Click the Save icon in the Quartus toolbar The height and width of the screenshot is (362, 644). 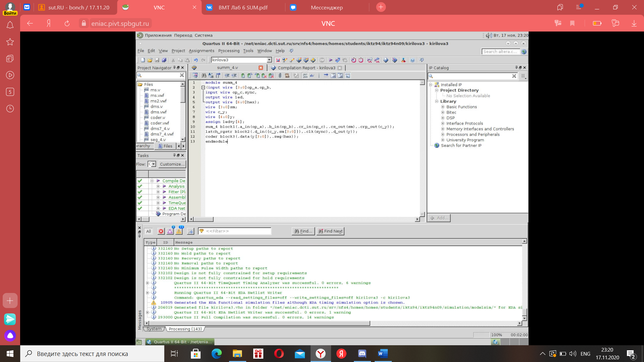click(157, 60)
